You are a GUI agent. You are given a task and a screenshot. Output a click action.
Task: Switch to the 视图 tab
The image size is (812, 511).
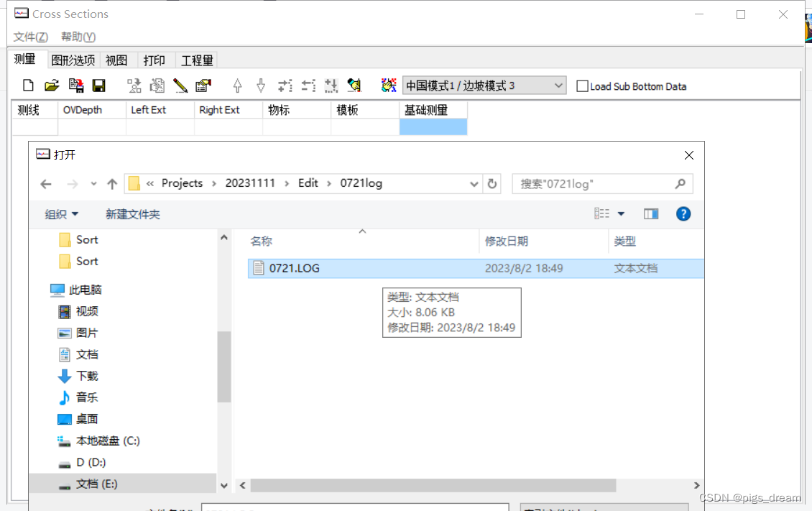point(116,60)
